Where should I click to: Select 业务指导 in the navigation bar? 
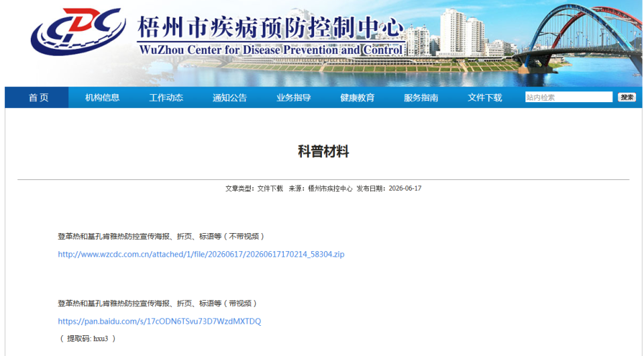click(293, 97)
